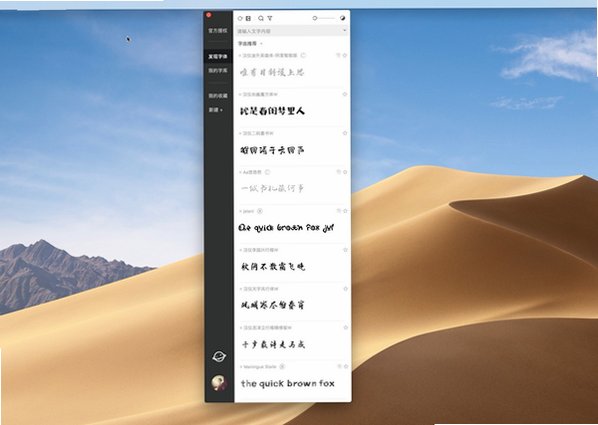Close the font manager window
Screen dimensions: 598x425
(x=209, y=15)
